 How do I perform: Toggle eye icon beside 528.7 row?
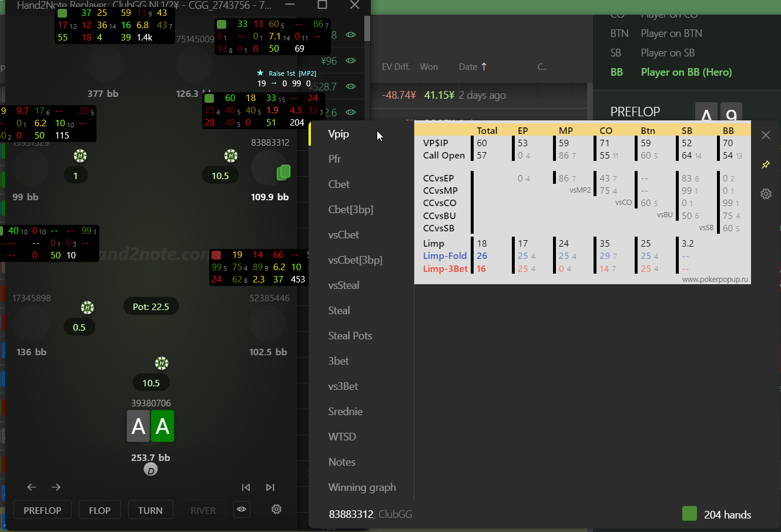click(351, 86)
